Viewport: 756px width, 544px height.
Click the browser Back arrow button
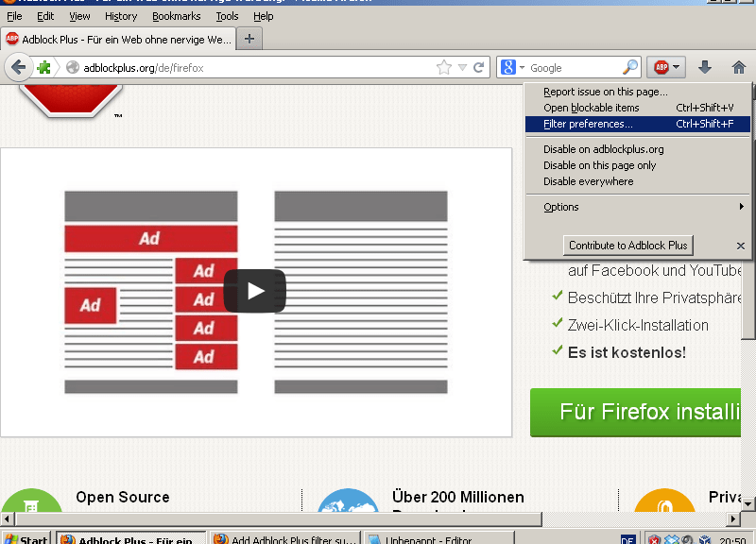(18, 67)
